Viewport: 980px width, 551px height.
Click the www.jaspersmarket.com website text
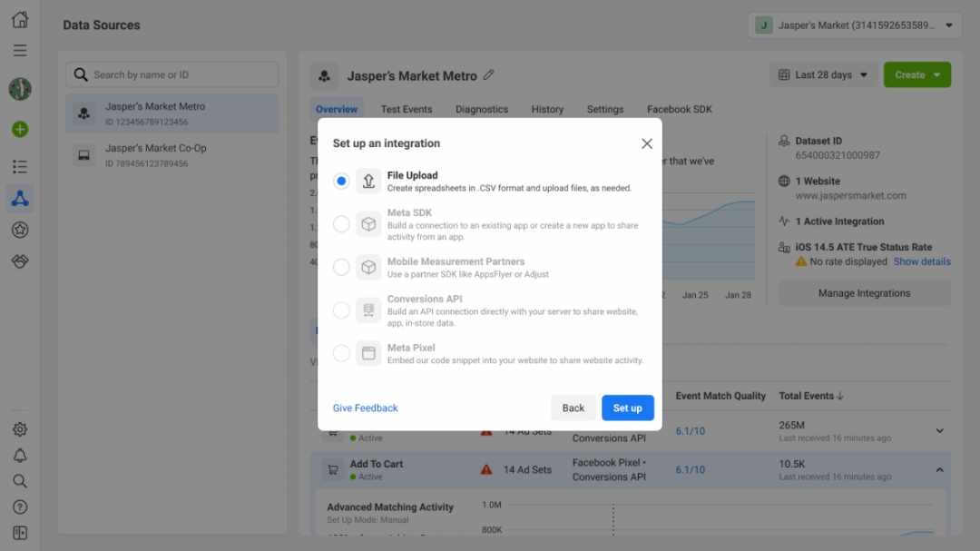[850, 196]
